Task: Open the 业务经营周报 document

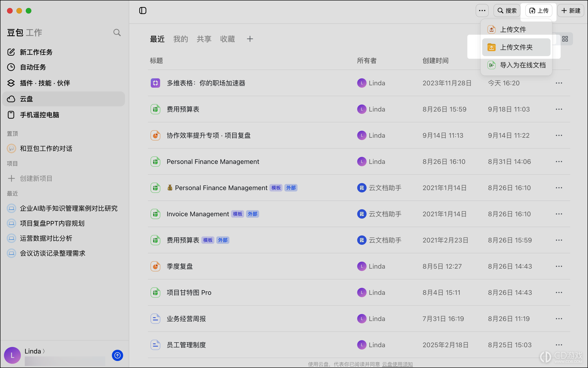Action: [186, 319]
